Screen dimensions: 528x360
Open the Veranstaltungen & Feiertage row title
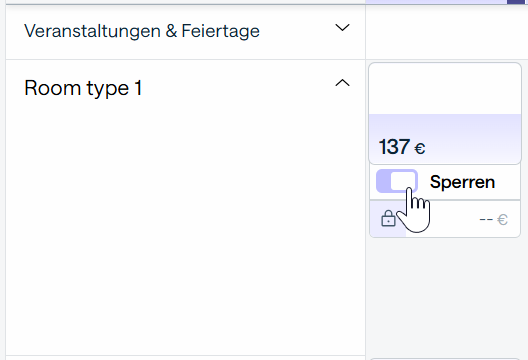click(x=142, y=31)
